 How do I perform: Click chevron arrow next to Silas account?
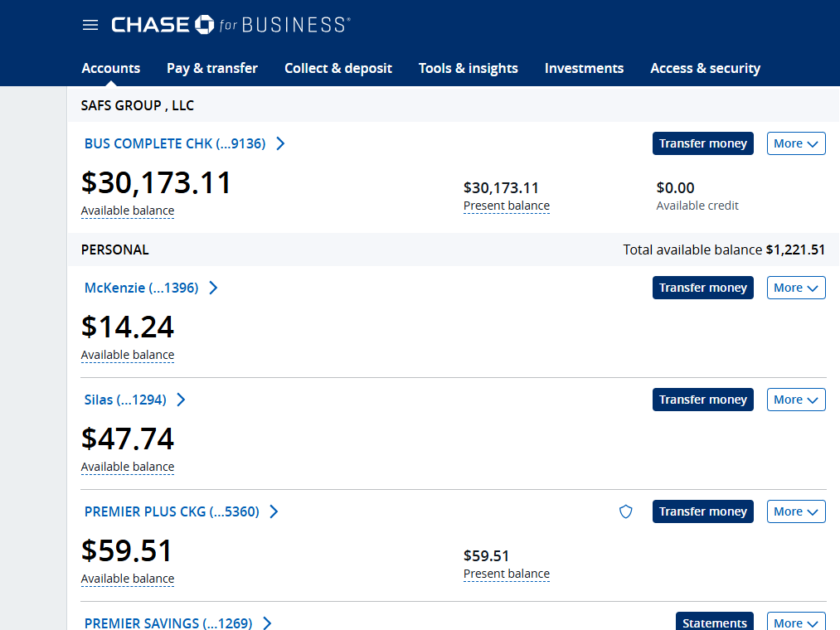(181, 400)
